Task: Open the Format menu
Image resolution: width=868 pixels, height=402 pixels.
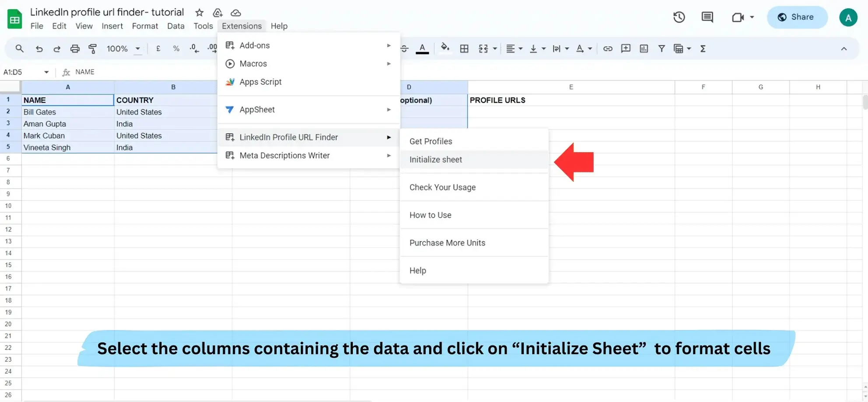Action: point(145,26)
